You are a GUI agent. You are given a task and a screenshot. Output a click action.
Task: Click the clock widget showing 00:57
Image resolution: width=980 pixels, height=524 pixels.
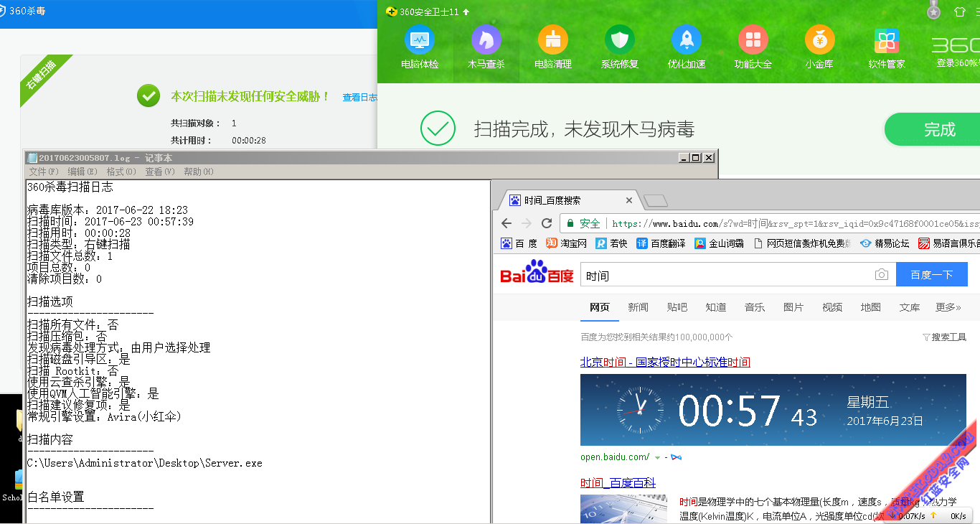[773, 409]
